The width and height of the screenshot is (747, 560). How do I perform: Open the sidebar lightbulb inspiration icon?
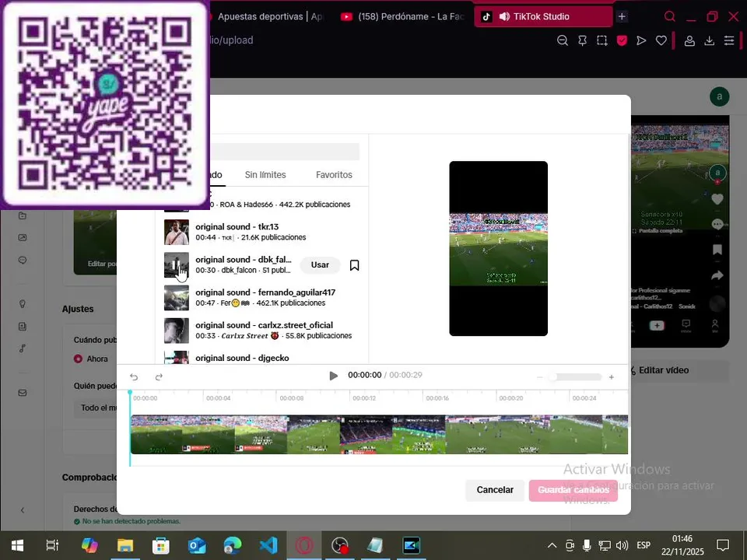tap(23, 304)
